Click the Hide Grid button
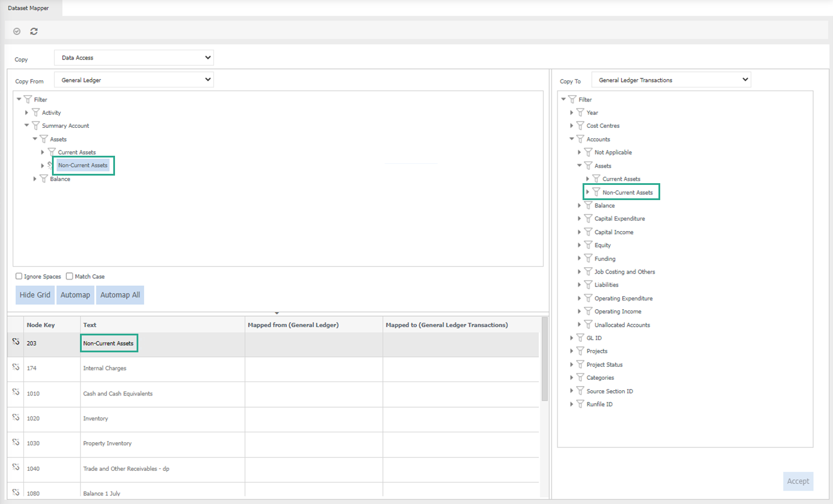The width and height of the screenshot is (833, 504). (35, 295)
